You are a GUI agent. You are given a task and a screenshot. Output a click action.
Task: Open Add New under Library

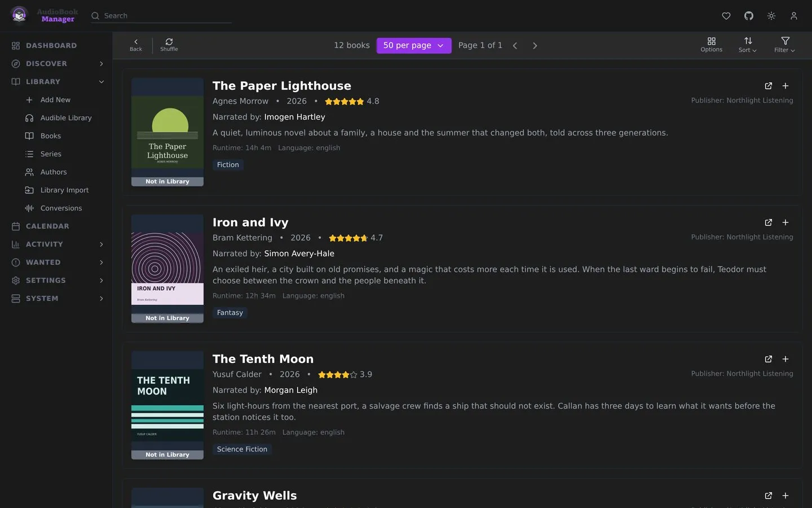point(56,99)
